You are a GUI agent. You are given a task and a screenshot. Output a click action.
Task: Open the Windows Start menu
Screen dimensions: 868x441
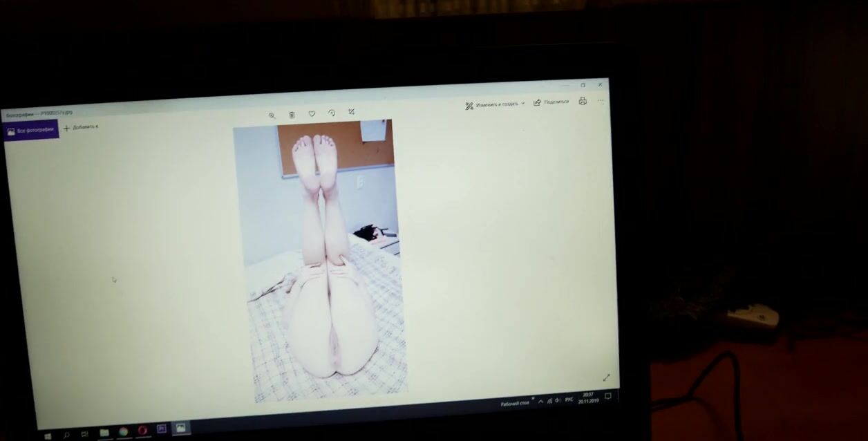click(x=48, y=435)
